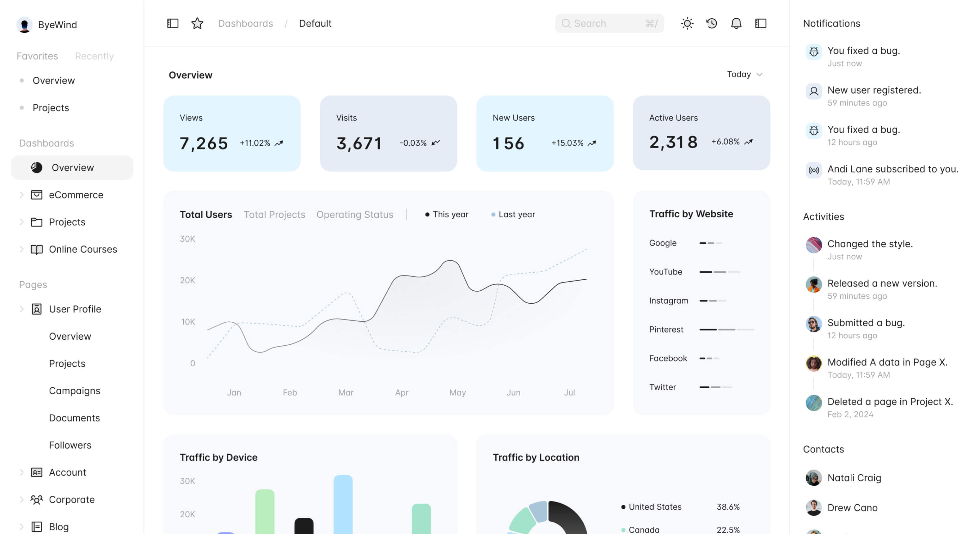Open the Today period dropdown
Image resolution: width=980 pixels, height=534 pixels.
[744, 74]
